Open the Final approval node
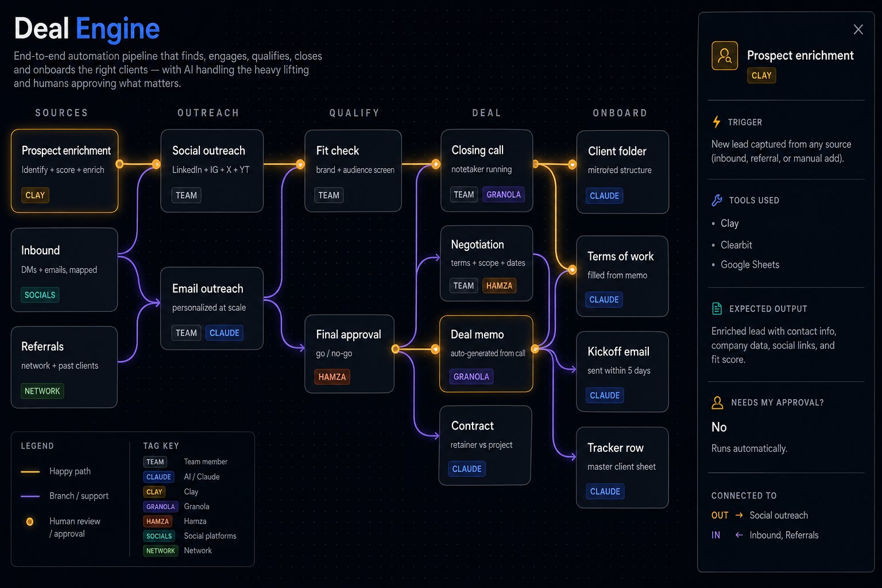882x588 pixels. coord(350,354)
